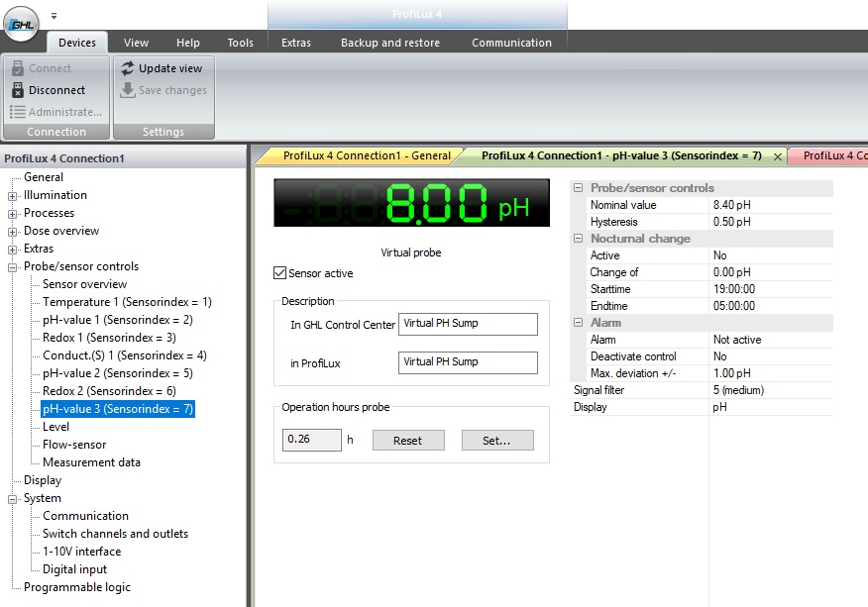The height and width of the screenshot is (607, 868).
Task: Expand the Extras tree node
Action: pos(12,249)
